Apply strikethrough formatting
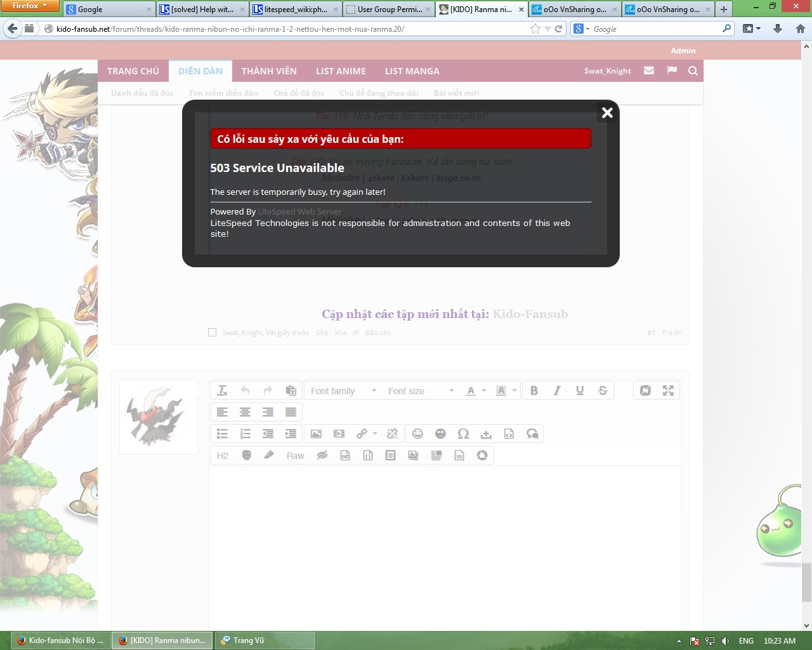Screen dimensions: 812x650 pyautogui.click(x=603, y=391)
